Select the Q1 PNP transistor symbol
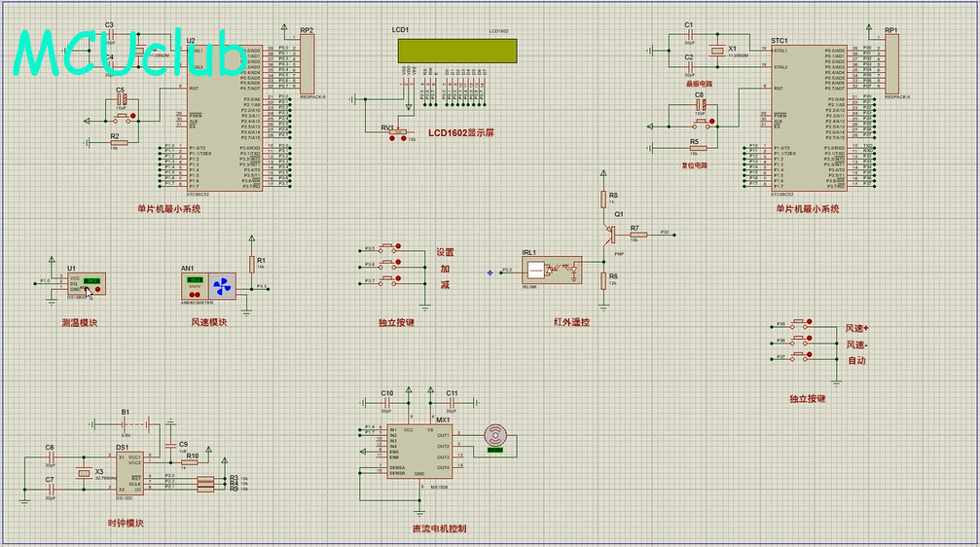 611,234
